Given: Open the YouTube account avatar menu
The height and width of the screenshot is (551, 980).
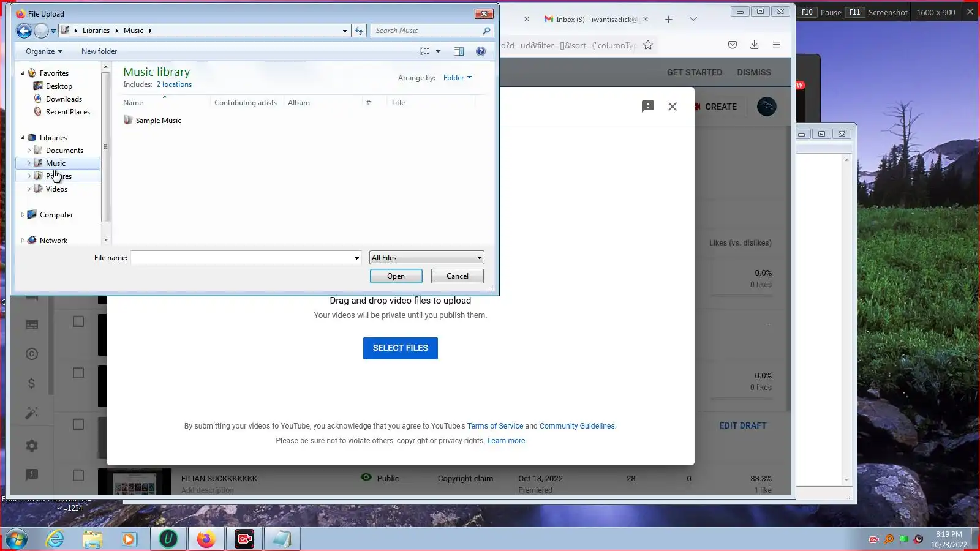Looking at the screenshot, I should [x=767, y=107].
